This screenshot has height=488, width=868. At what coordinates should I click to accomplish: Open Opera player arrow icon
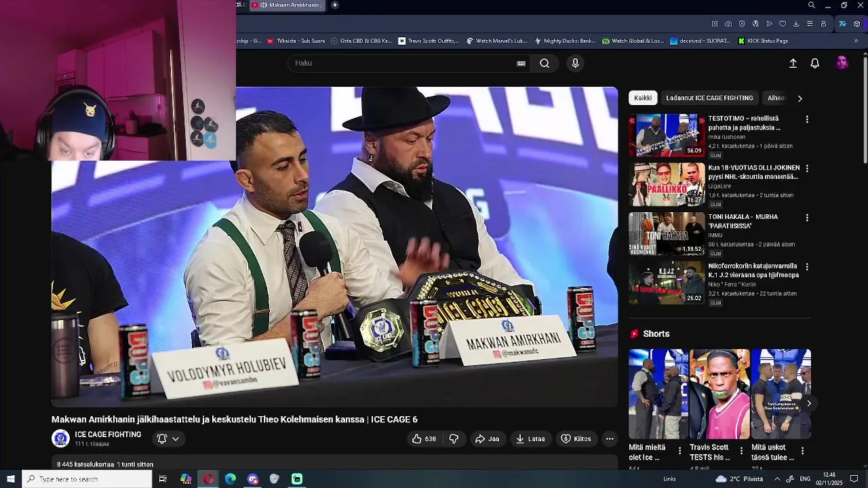point(769,24)
